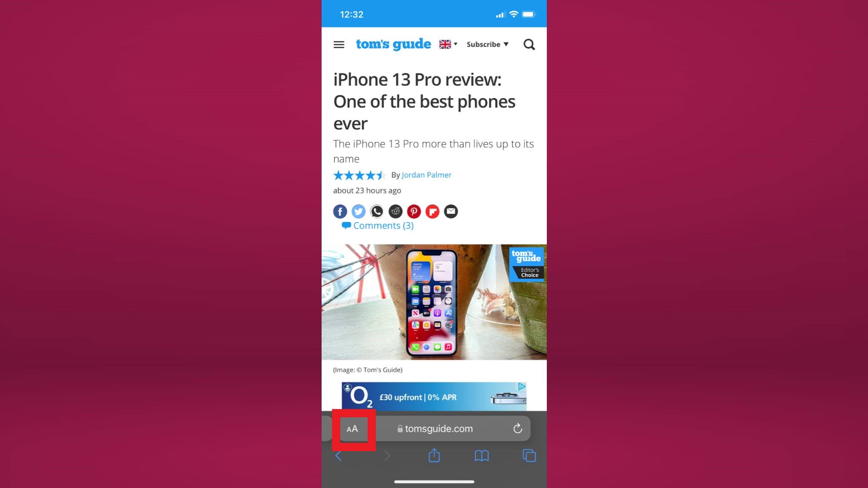Open bookmarks panel
Image resolution: width=868 pixels, height=488 pixels.
tap(482, 456)
